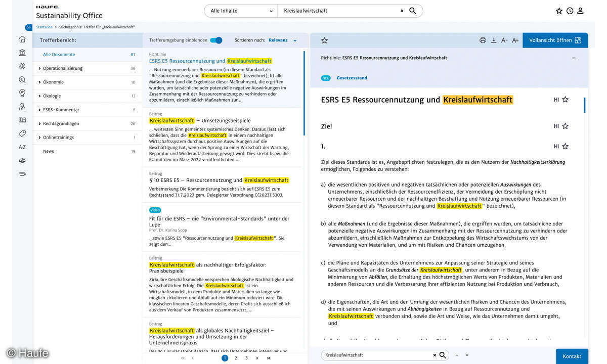Open the 'Kontakt' button
This screenshot has width=607, height=364.
[x=572, y=356]
